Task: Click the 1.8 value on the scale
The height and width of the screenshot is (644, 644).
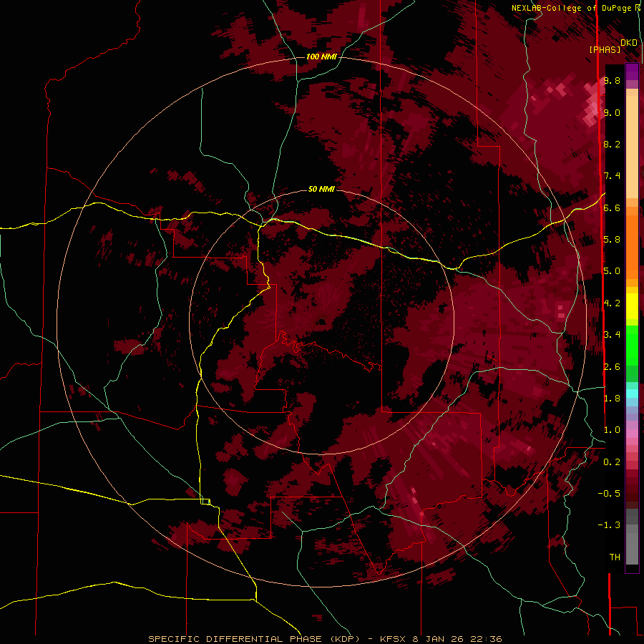Action: (612, 399)
